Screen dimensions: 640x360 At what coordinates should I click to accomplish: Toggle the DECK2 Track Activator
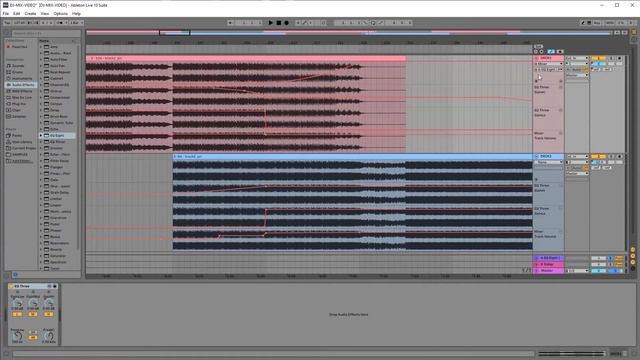click(598, 156)
